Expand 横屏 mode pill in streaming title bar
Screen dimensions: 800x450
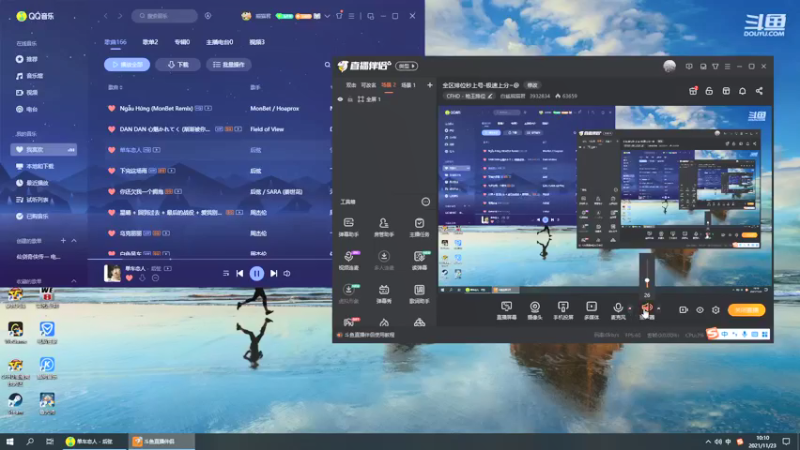[406, 66]
